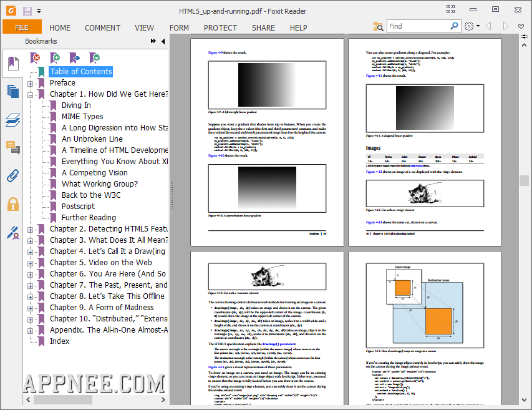Switch to the VIEW ribbon tab

[144, 28]
